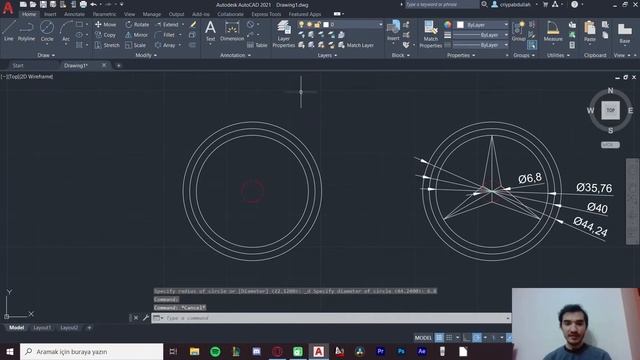
Task: Open the Annotate ribbon tab
Action: (x=74, y=14)
